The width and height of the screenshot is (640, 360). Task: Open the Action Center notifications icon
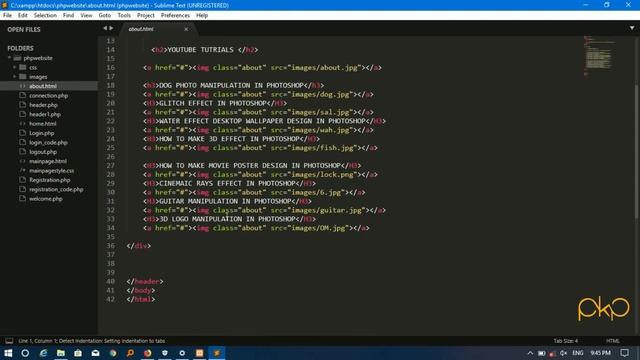(x=625, y=353)
